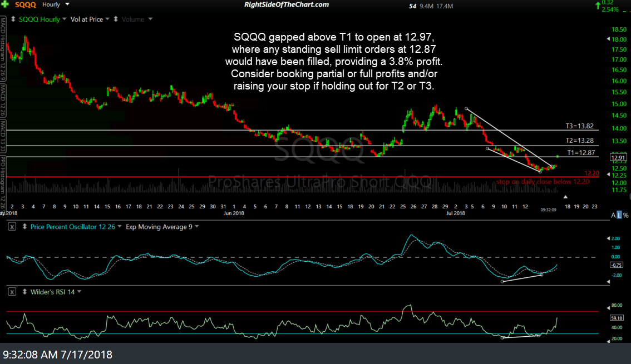The height and width of the screenshot is (364, 631).
Task: Click the Hourly timeframe label
Action: 51,4
